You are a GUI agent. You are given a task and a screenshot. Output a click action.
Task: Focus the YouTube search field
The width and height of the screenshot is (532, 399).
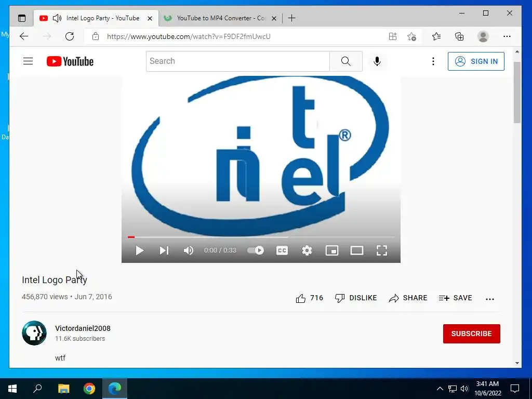coord(238,61)
